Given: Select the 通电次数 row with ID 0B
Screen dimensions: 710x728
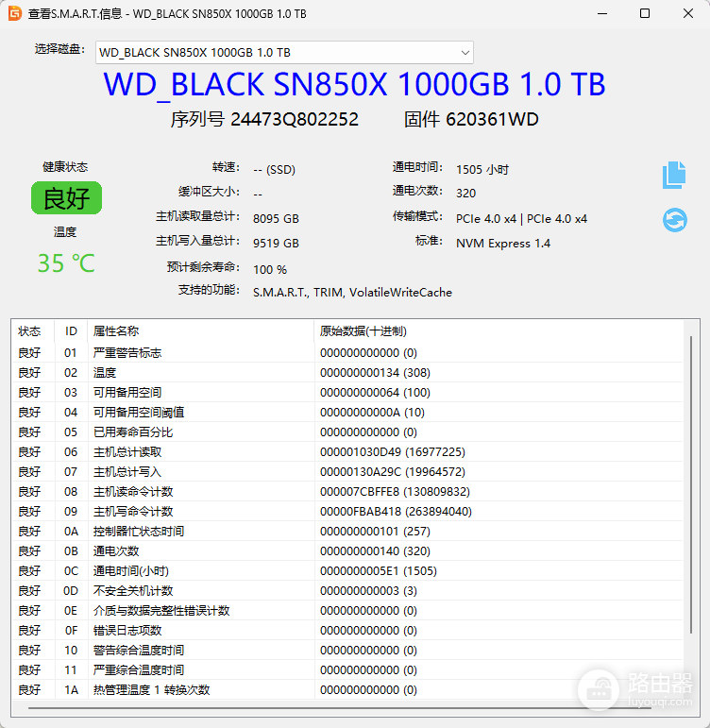Looking at the screenshot, I should pyautogui.click(x=347, y=551).
